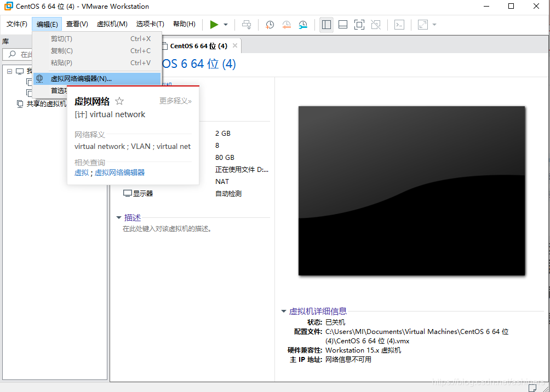Click the 剪切(T) menu entry
The image size is (550, 392).
[x=97, y=39]
